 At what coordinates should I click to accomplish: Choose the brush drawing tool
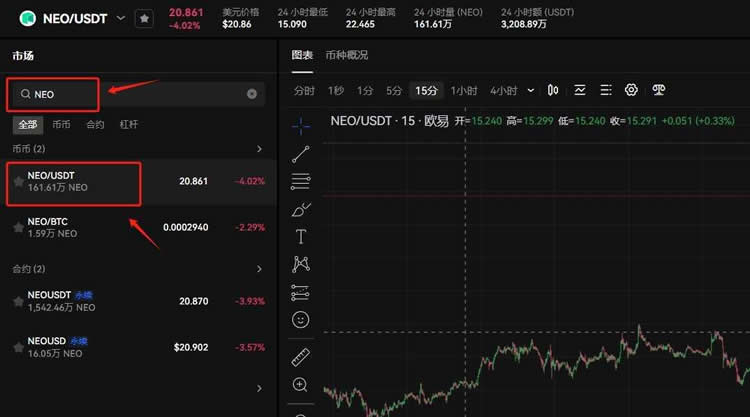coord(300,209)
